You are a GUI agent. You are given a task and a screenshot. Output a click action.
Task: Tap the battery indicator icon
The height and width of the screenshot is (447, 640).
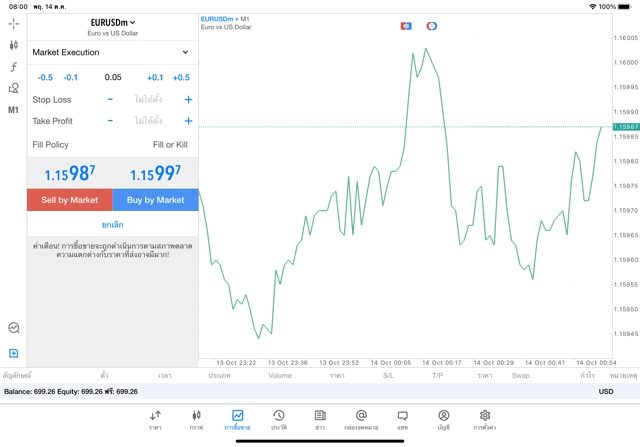(x=625, y=7)
